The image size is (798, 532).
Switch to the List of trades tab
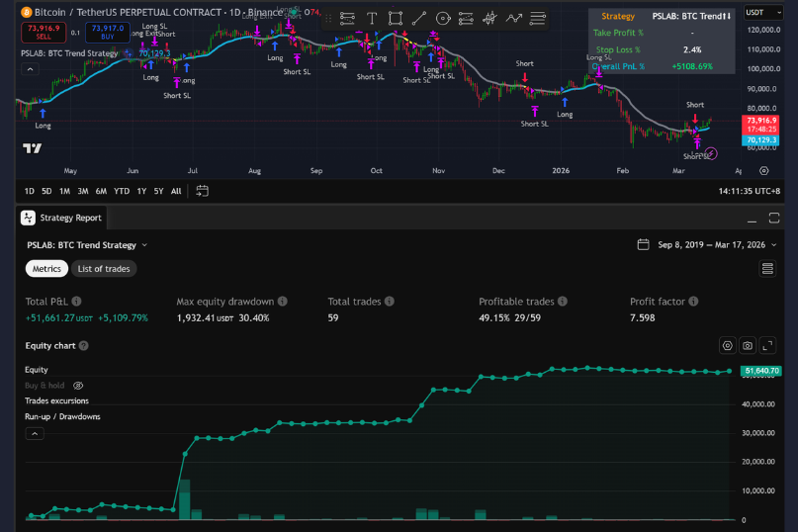(104, 269)
